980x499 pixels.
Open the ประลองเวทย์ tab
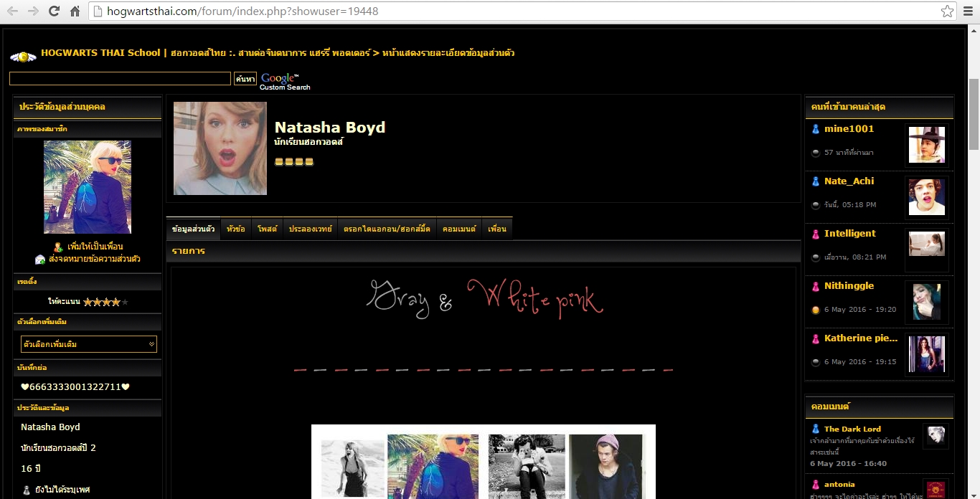point(310,229)
